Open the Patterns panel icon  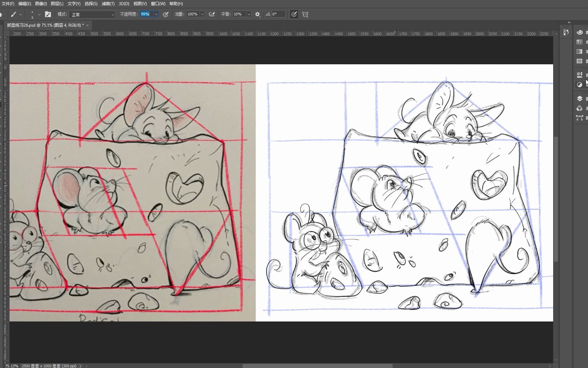579,61
